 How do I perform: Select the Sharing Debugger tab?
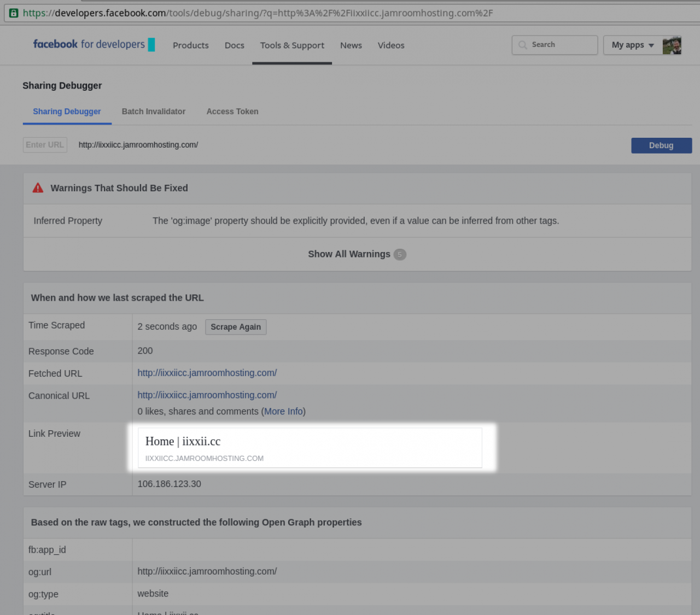pyautogui.click(x=67, y=112)
